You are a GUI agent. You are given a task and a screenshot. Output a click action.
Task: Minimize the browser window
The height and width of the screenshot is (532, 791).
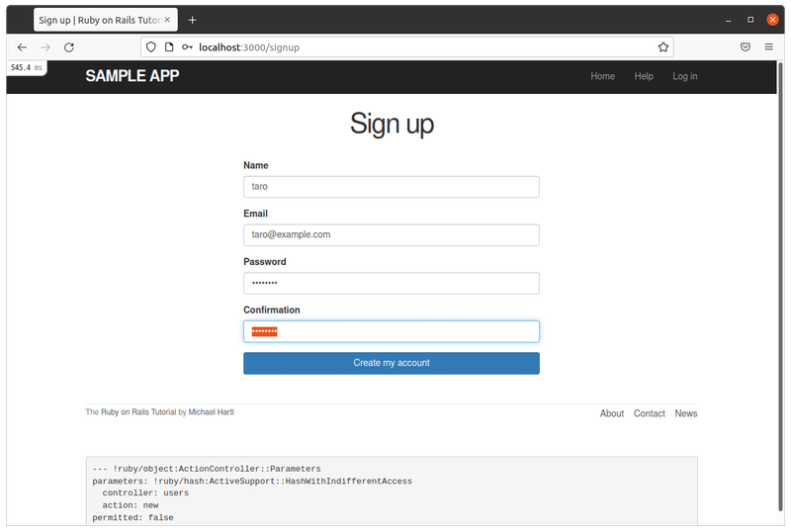click(728, 20)
